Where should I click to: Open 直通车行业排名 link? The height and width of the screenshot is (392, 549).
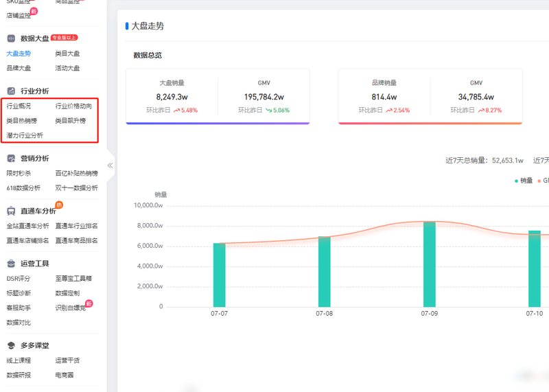tap(77, 226)
